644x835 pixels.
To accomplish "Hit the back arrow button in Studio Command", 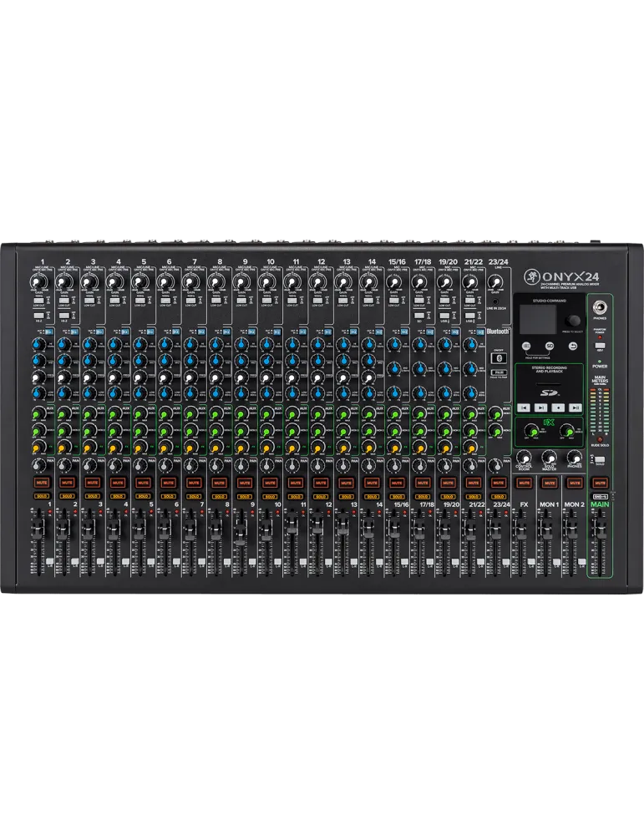I will pyautogui.click(x=573, y=346).
